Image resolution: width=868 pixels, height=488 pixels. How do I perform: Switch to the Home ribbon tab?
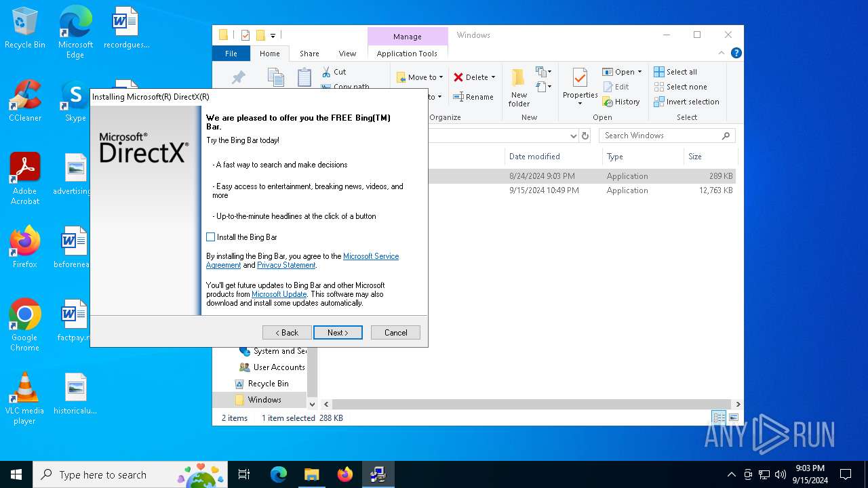[x=269, y=54]
